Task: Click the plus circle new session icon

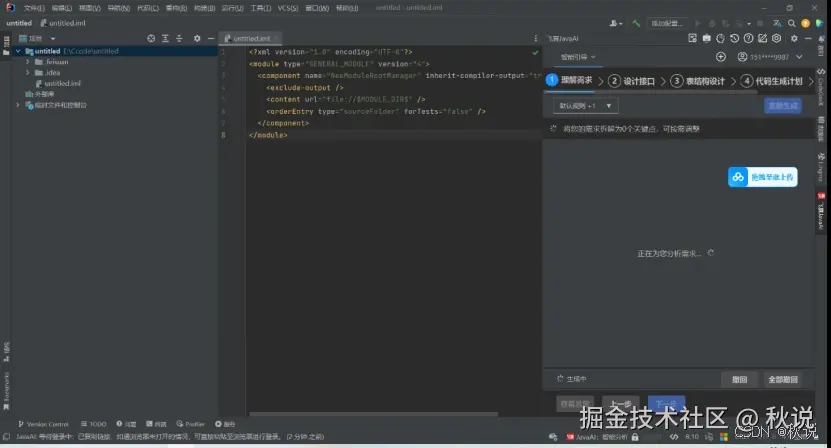Action: (721, 57)
